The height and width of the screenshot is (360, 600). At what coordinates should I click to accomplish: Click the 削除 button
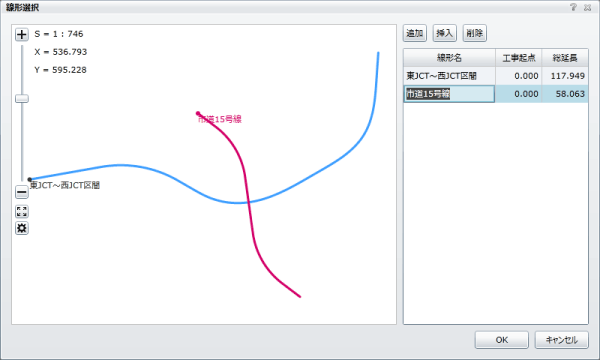pyautogui.click(x=474, y=33)
